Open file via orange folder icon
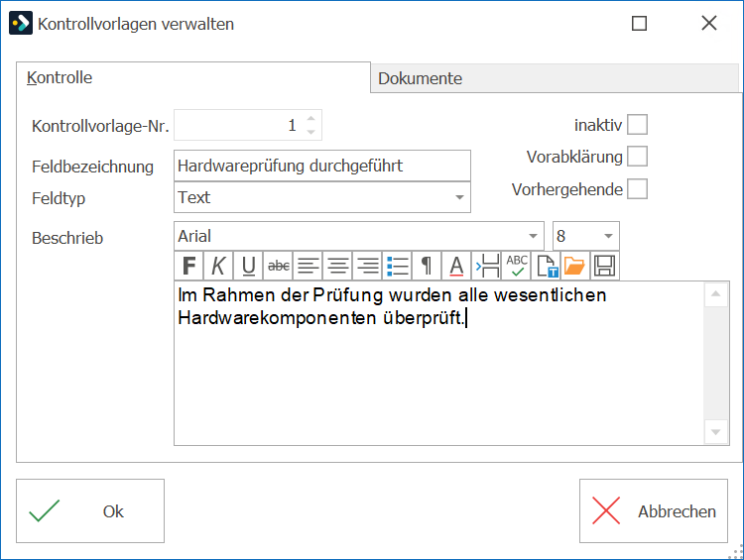Image resolution: width=744 pixels, height=560 pixels. click(575, 266)
